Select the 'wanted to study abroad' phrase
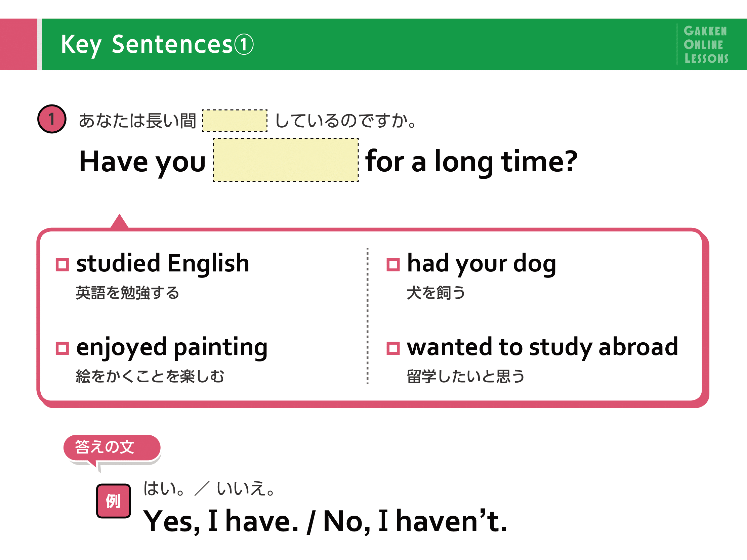 [543, 347]
